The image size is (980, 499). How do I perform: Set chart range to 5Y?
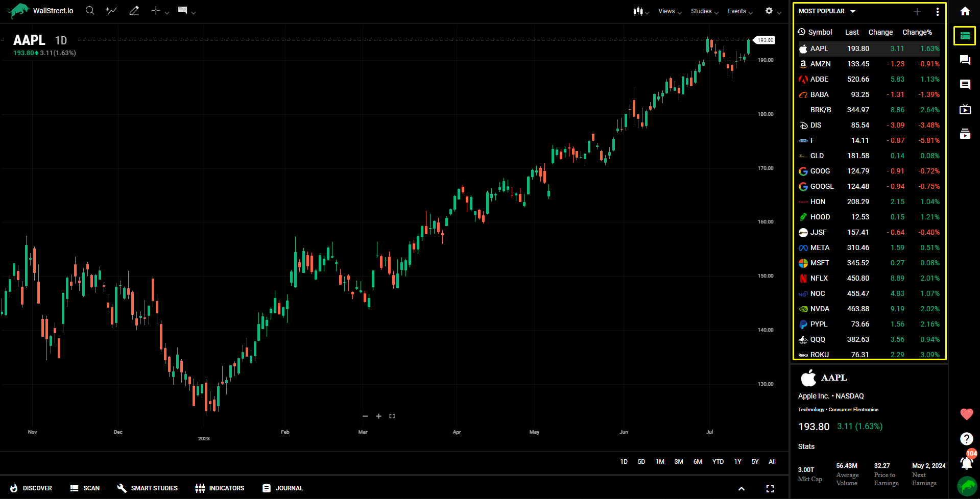(x=755, y=462)
